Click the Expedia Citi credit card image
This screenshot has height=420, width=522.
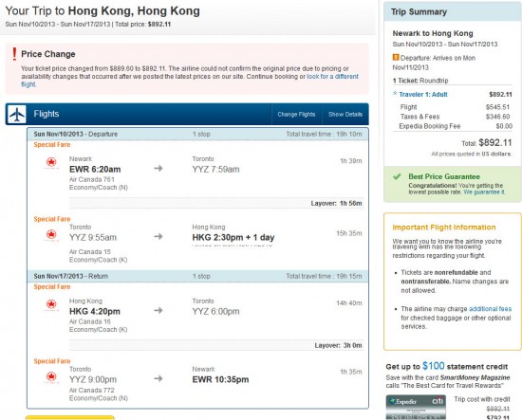point(416,407)
